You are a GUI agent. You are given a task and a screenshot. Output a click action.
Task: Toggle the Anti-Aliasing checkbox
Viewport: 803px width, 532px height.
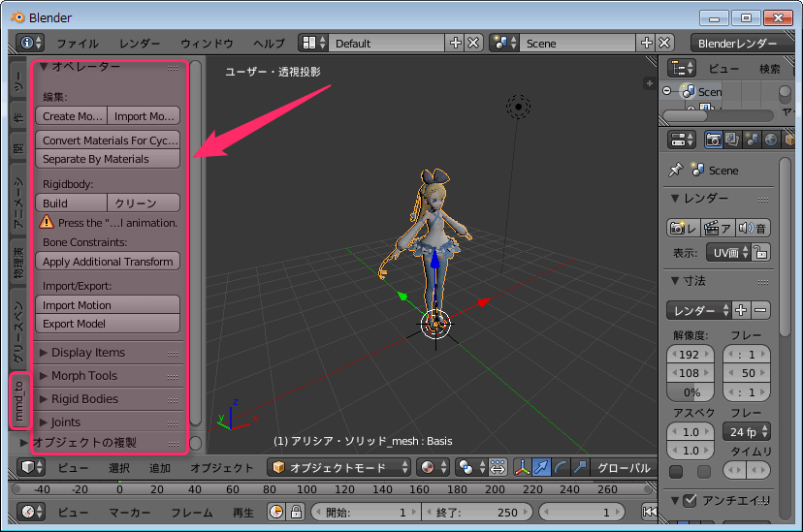point(690,500)
